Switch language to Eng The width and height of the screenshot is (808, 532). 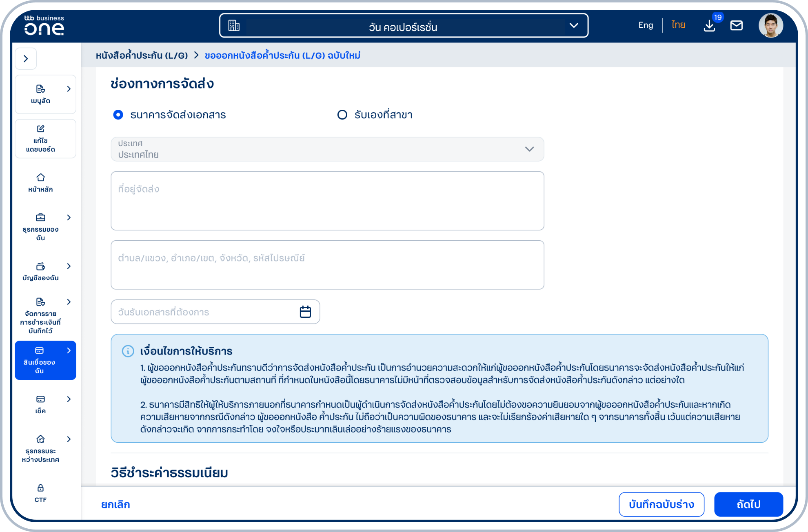click(645, 25)
